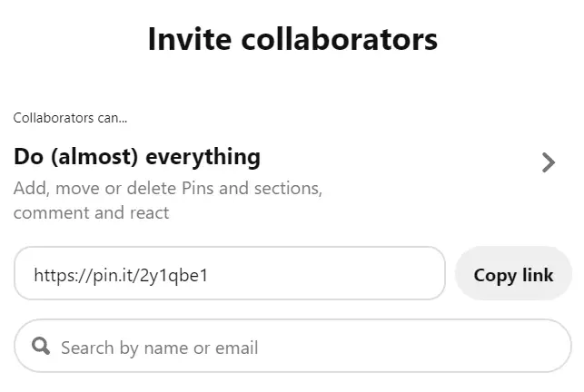This screenshot has width=584, height=392.
Task: Click the Do (almost) everything title text
Action: coord(137,156)
